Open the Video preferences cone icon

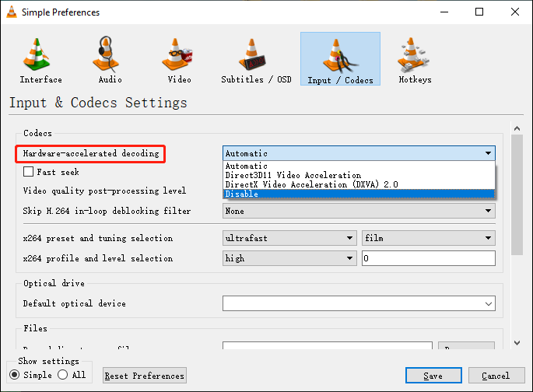click(x=177, y=54)
